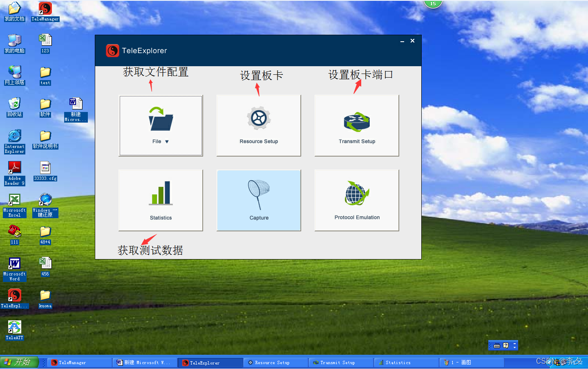
Task: Open the 开始 Start menu
Action: pyautogui.click(x=19, y=362)
